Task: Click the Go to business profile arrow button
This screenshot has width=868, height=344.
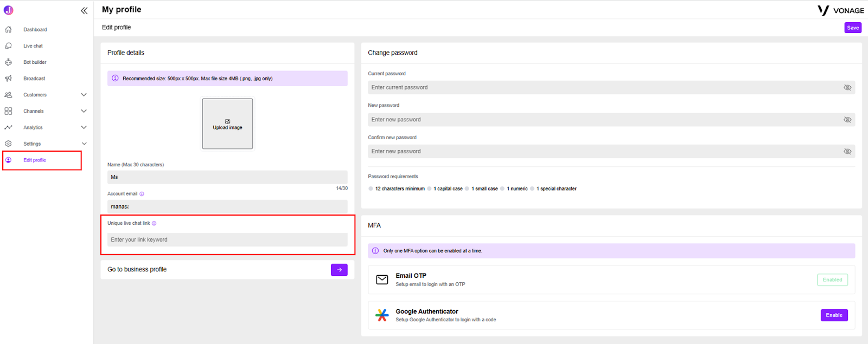Action: coord(339,270)
